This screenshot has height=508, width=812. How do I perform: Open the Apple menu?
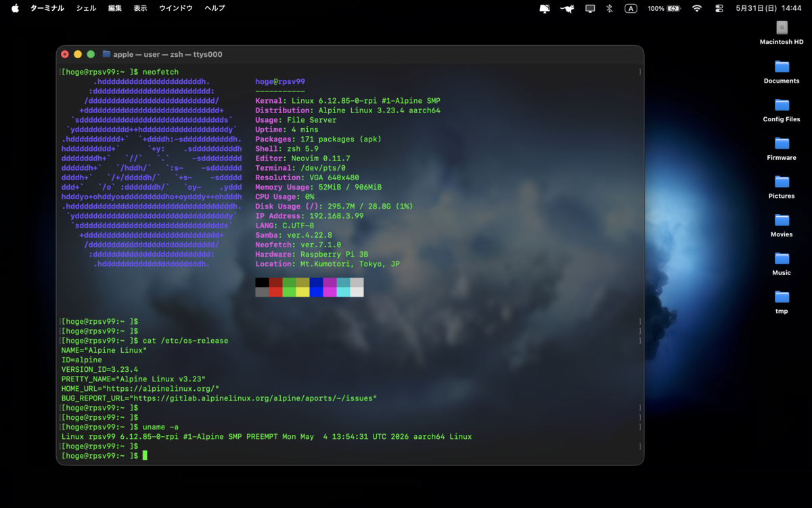coord(15,8)
